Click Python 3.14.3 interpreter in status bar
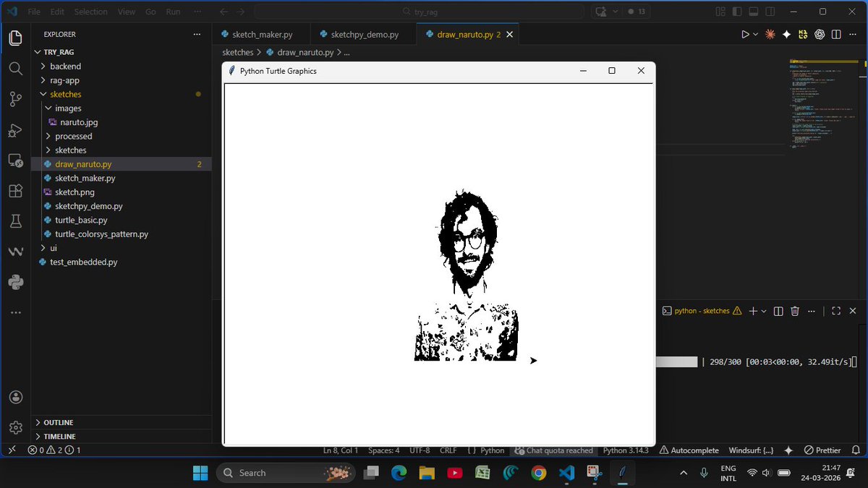The width and height of the screenshot is (868, 488). [x=626, y=450]
